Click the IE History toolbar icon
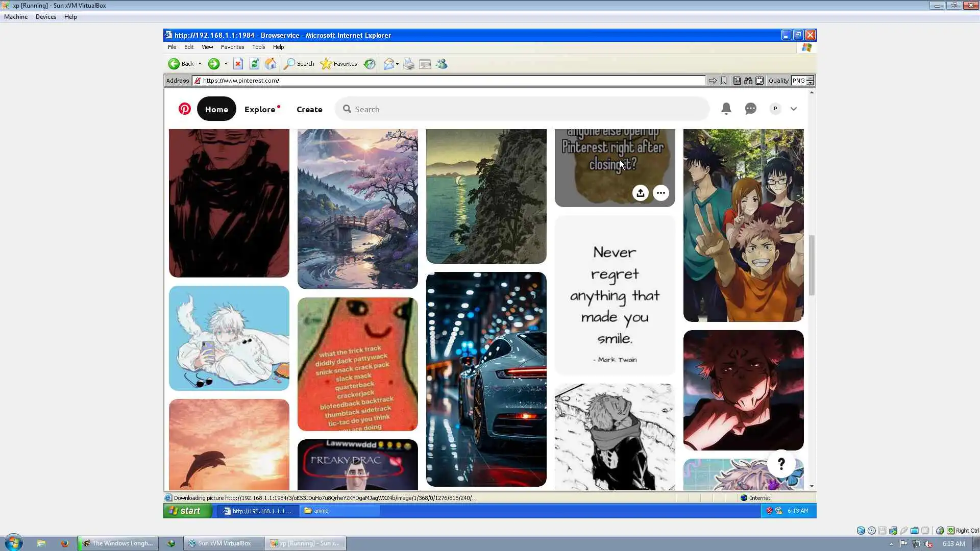 pyautogui.click(x=370, y=64)
